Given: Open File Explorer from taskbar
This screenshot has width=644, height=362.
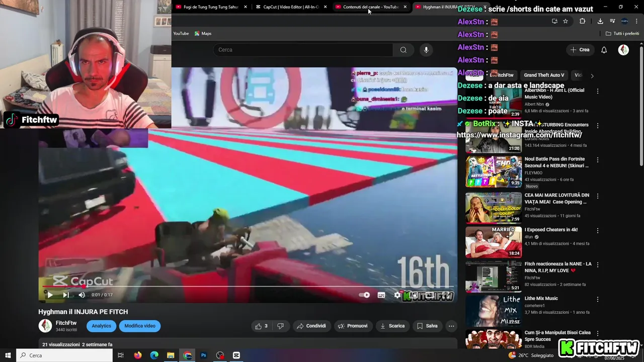Looking at the screenshot, I should [171, 355].
